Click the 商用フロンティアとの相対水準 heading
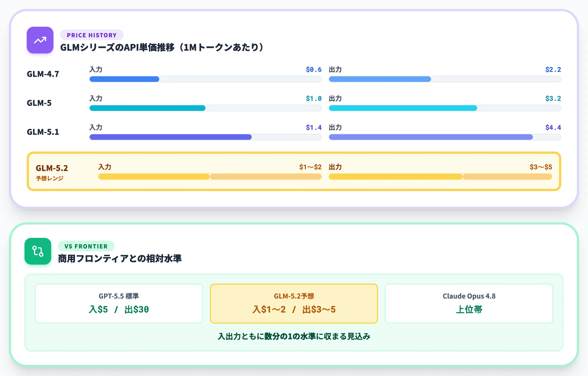The width and height of the screenshot is (588, 376). (x=120, y=258)
